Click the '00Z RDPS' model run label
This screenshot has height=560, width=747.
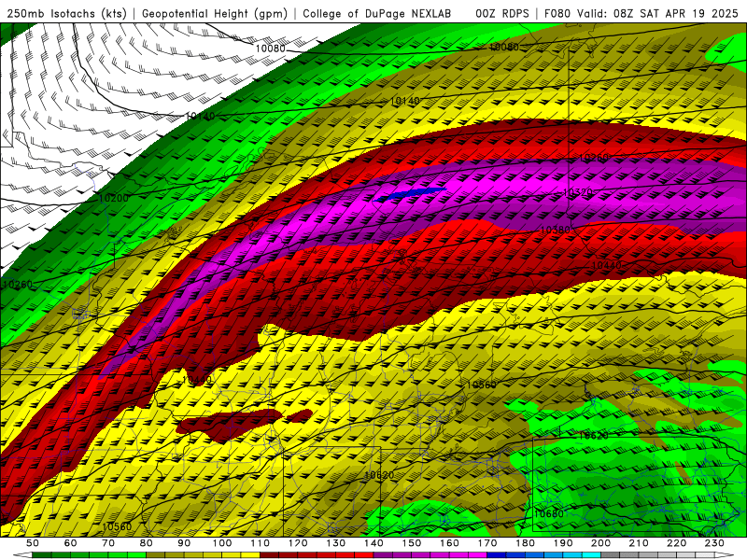[501, 14]
